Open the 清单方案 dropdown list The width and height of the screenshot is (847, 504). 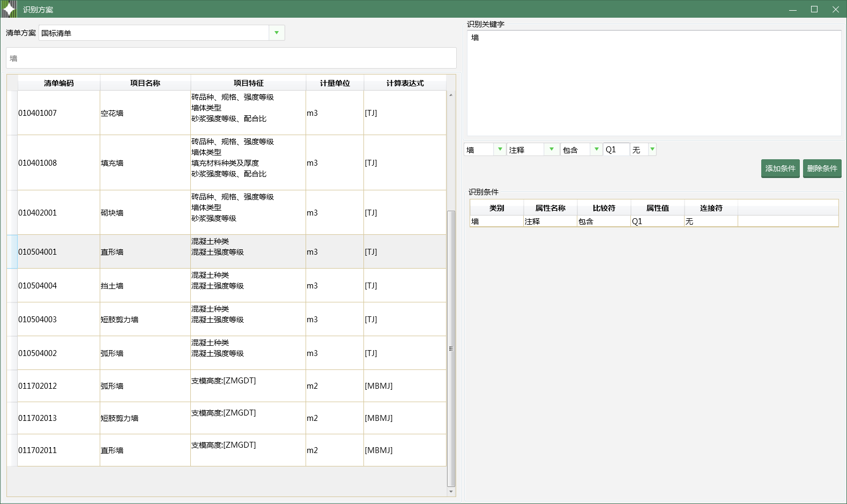pyautogui.click(x=277, y=33)
